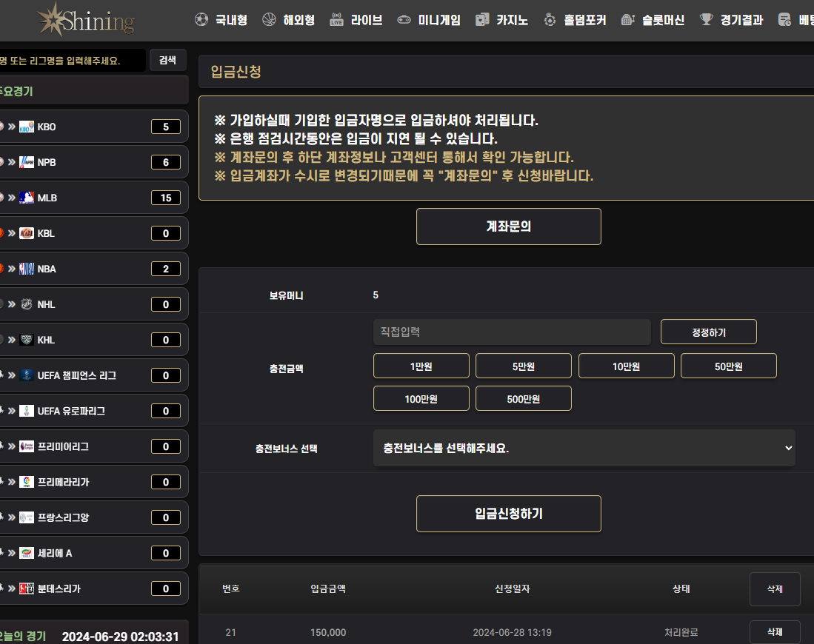Open the soccer ball 국내형 menu icon

(x=201, y=20)
